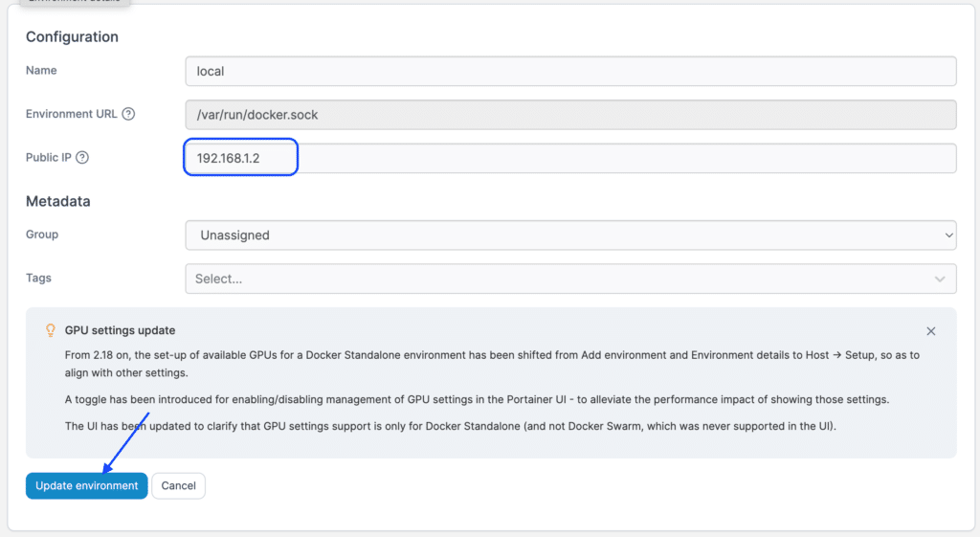
Task: Open the Group dropdown showing Unassigned
Action: click(570, 235)
